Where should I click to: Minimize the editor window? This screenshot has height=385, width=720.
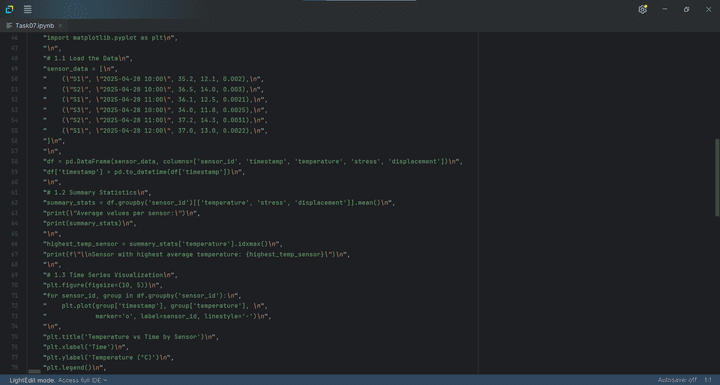[x=664, y=9]
